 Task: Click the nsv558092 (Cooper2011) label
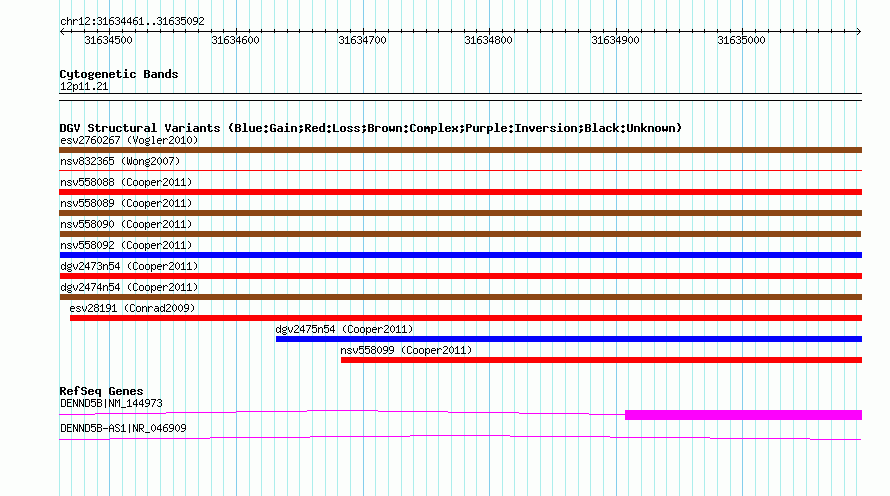(x=126, y=245)
